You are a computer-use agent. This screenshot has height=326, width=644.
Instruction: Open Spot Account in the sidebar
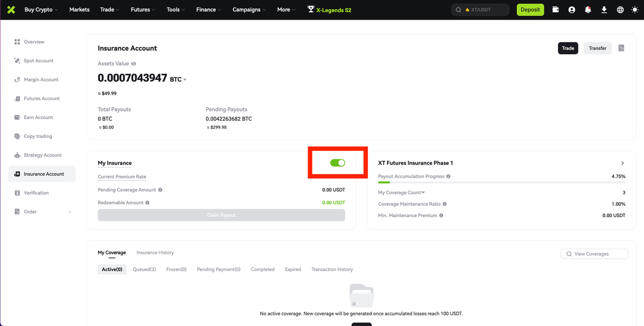pos(38,61)
